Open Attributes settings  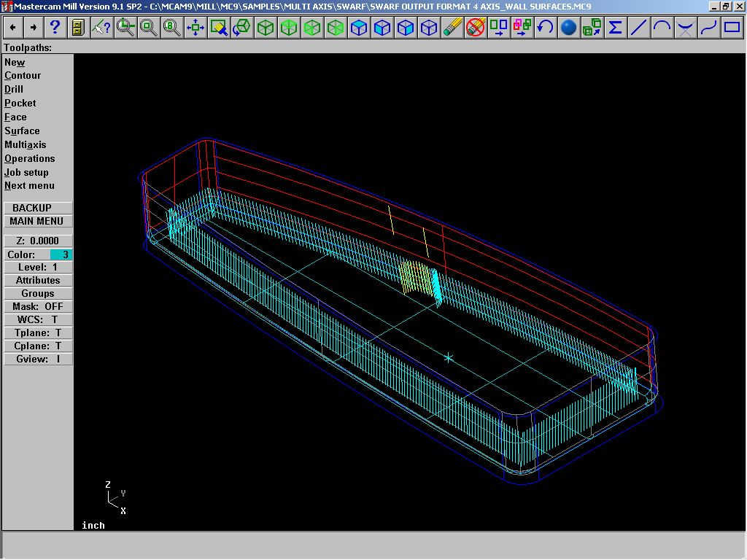38,281
